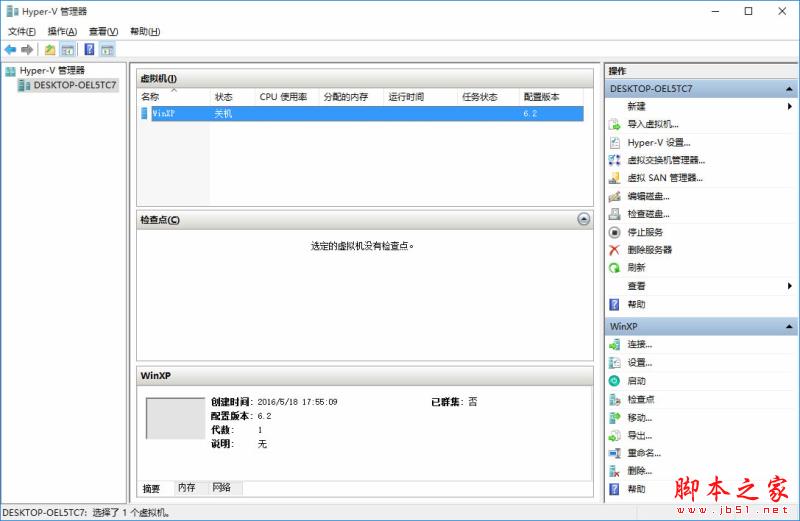This screenshot has width=800, height=521.
Task: Click the 移动 icon for WinXP
Action: tap(614, 418)
